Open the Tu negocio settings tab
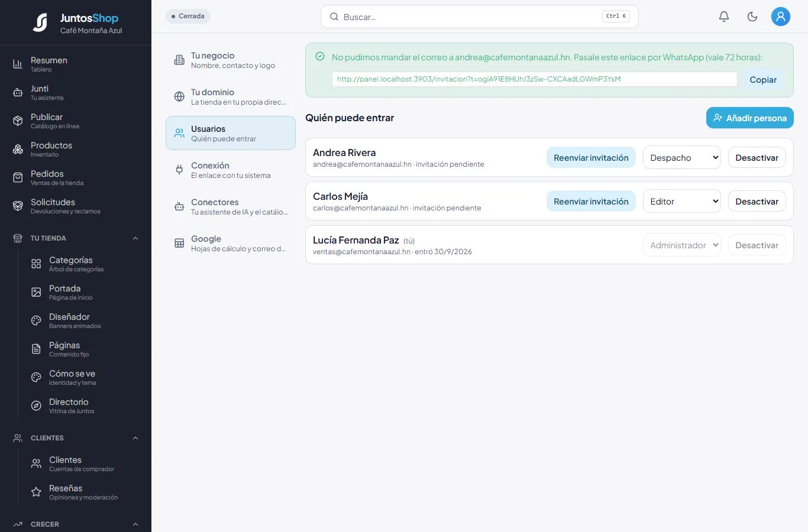The width and height of the screenshot is (808, 532). coord(231,60)
